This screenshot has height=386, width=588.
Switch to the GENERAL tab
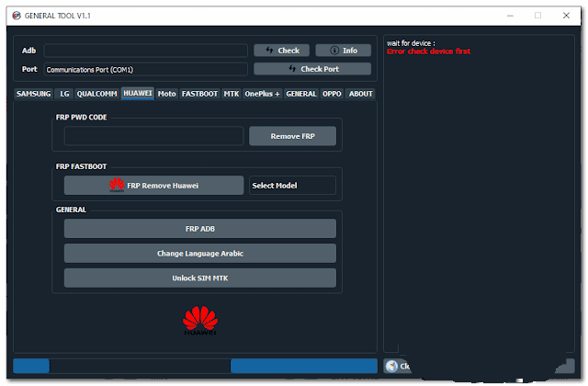click(x=301, y=94)
